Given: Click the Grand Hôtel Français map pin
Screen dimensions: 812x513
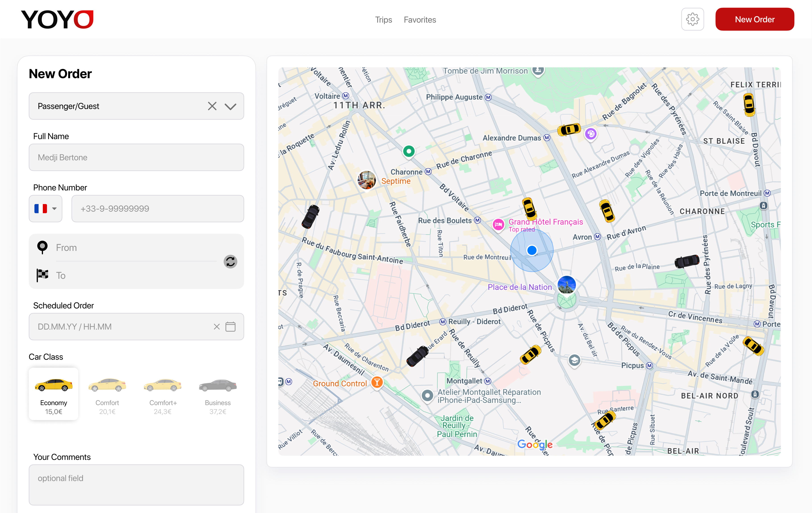Looking at the screenshot, I should pos(498,224).
